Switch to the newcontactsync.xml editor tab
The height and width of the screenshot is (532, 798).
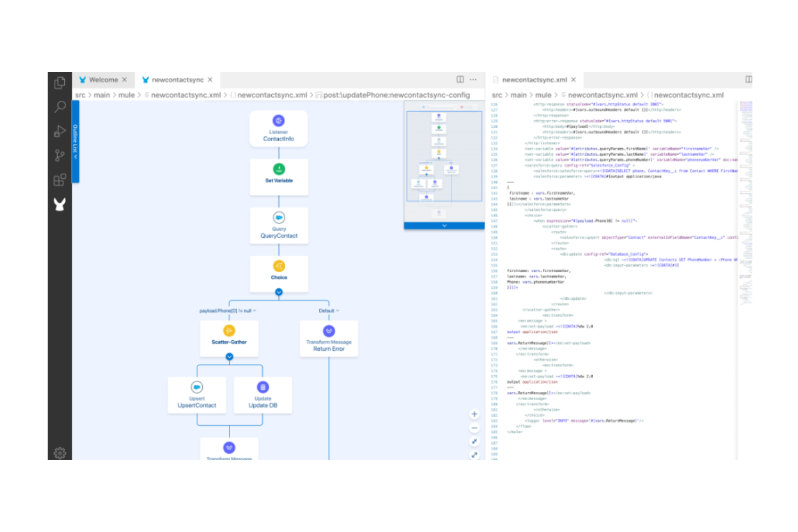pyautogui.click(x=534, y=80)
